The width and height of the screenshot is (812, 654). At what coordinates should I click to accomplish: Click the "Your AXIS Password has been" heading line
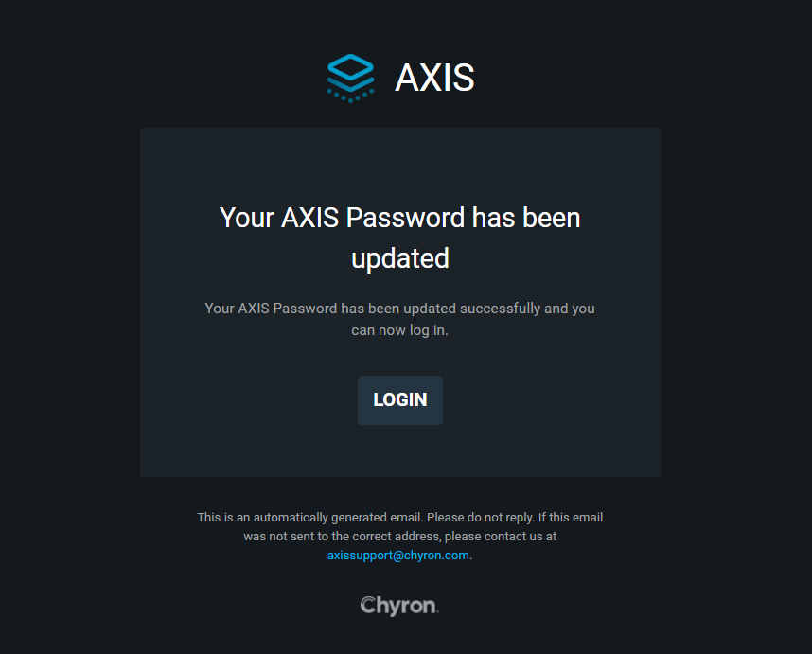pyautogui.click(x=399, y=218)
